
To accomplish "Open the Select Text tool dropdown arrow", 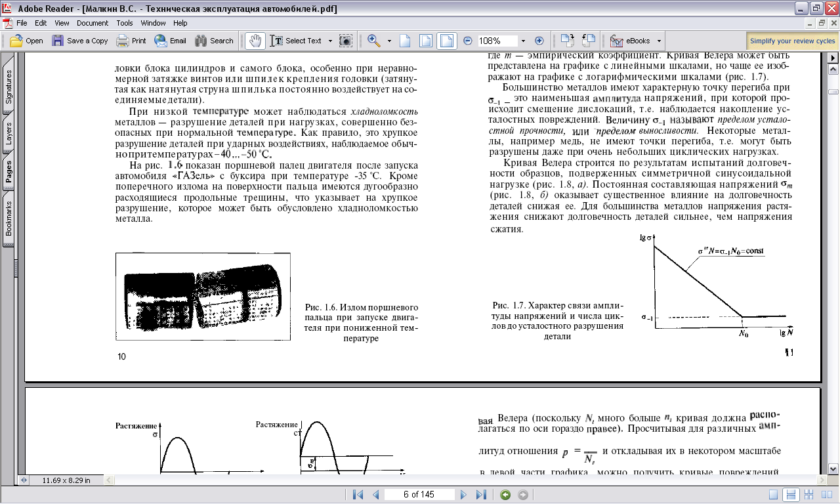I will [329, 41].
